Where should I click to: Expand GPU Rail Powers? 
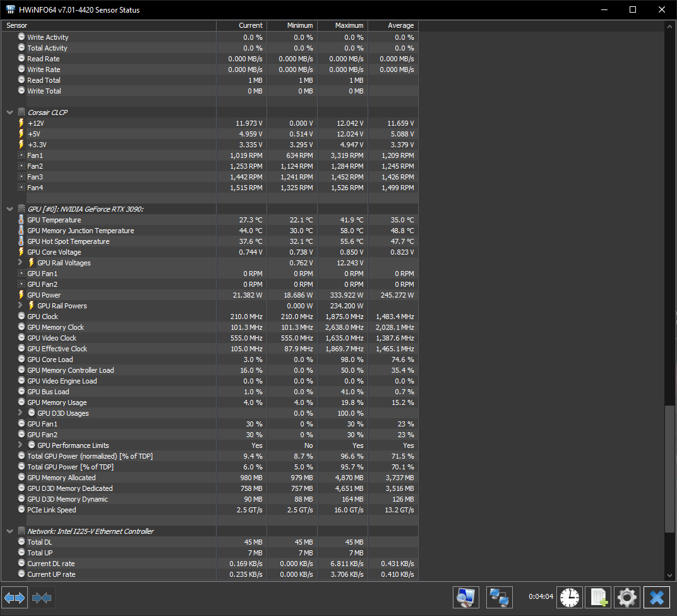[x=20, y=305]
